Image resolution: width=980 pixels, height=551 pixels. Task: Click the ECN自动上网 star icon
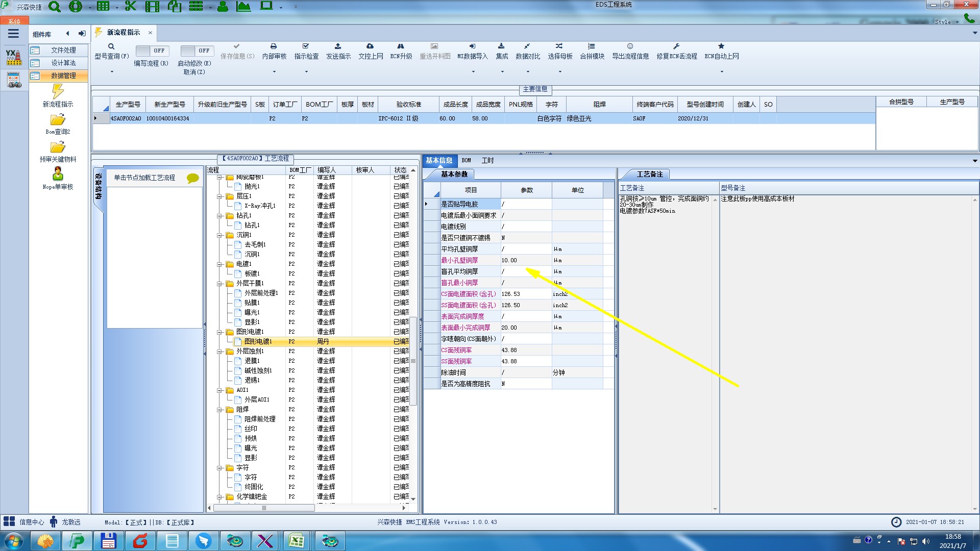point(721,46)
